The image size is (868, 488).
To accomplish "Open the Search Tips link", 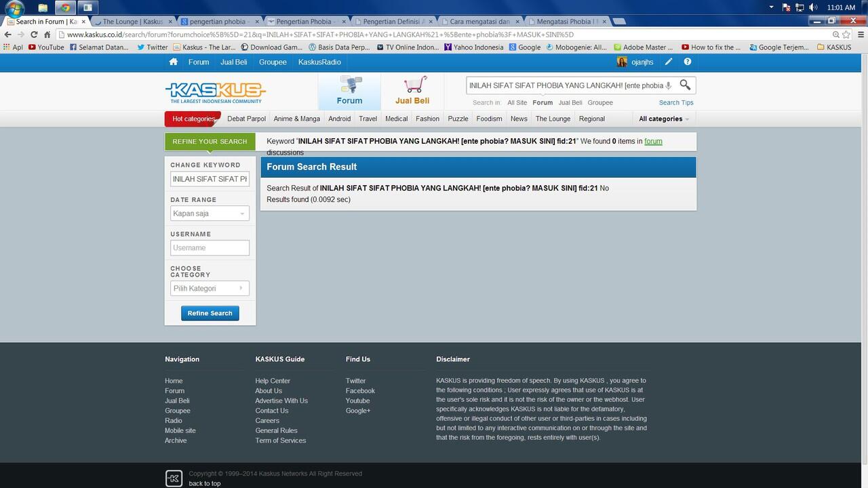I will [676, 103].
